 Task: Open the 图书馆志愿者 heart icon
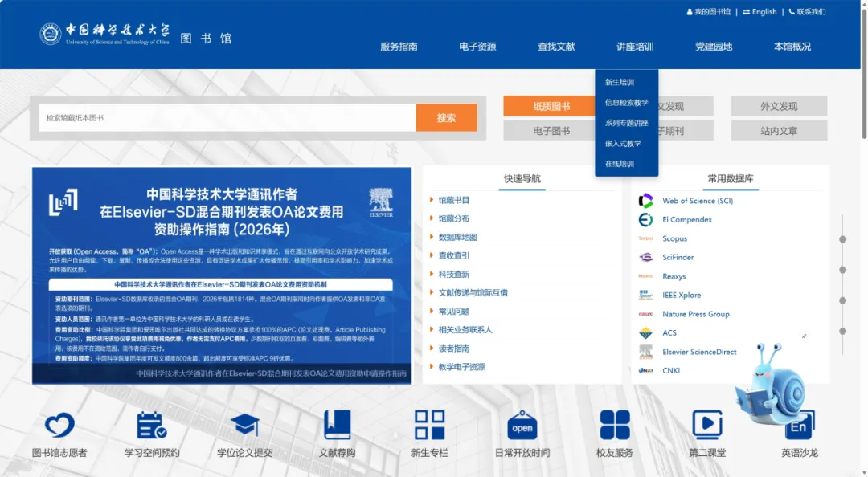(x=59, y=425)
